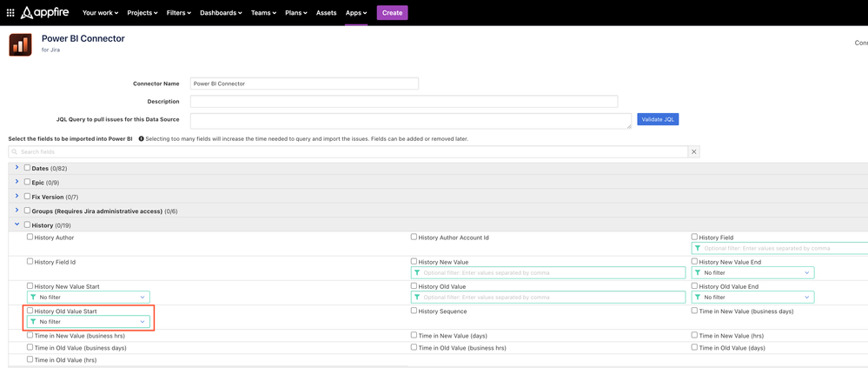868x368 pixels.
Task: Enable the History Sequence checkbox
Action: [414, 311]
